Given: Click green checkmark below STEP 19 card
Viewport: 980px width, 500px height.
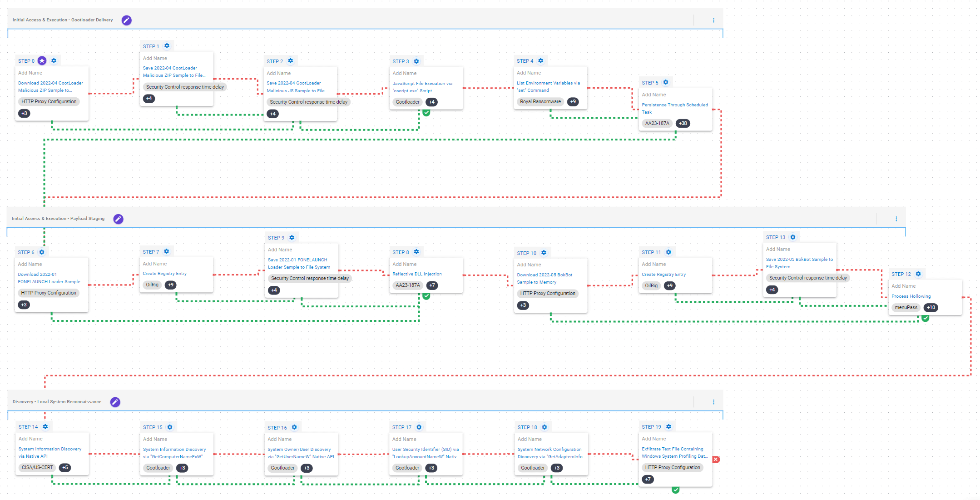Looking at the screenshot, I should pyautogui.click(x=675, y=490).
